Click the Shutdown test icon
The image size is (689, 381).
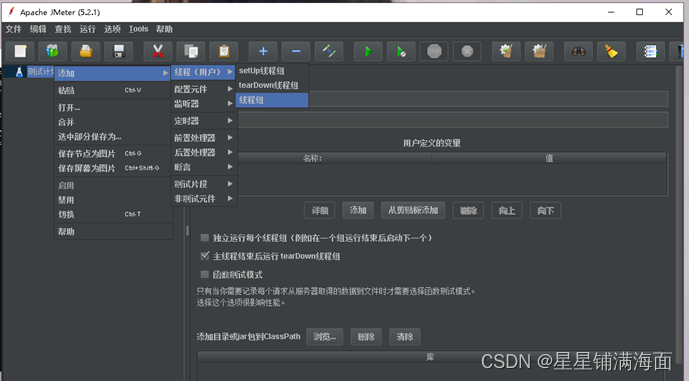click(x=467, y=51)
